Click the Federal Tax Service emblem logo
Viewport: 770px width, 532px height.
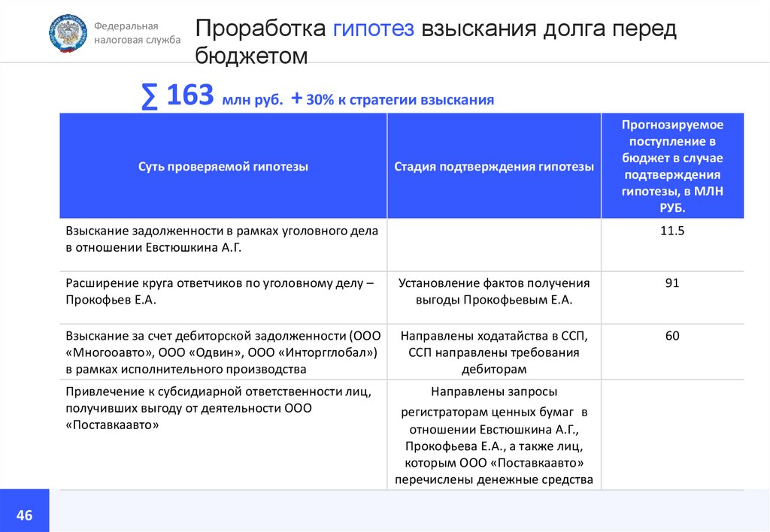(68, 33)
